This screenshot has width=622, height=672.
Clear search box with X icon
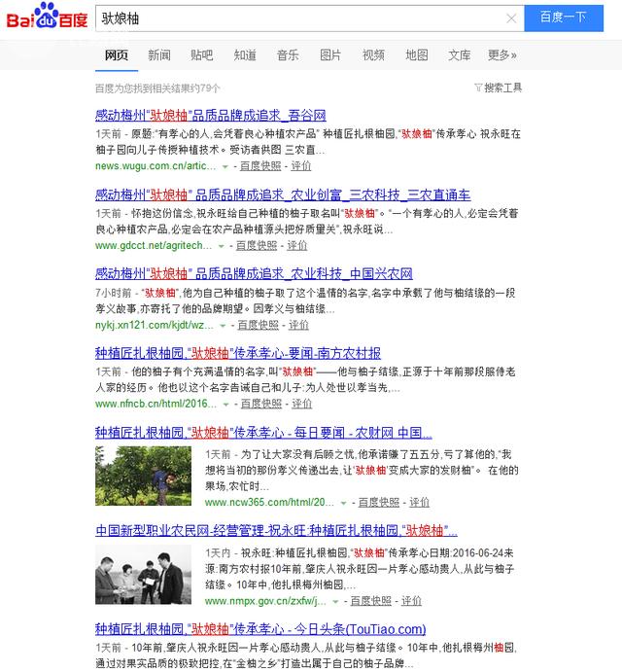(511, 18)
